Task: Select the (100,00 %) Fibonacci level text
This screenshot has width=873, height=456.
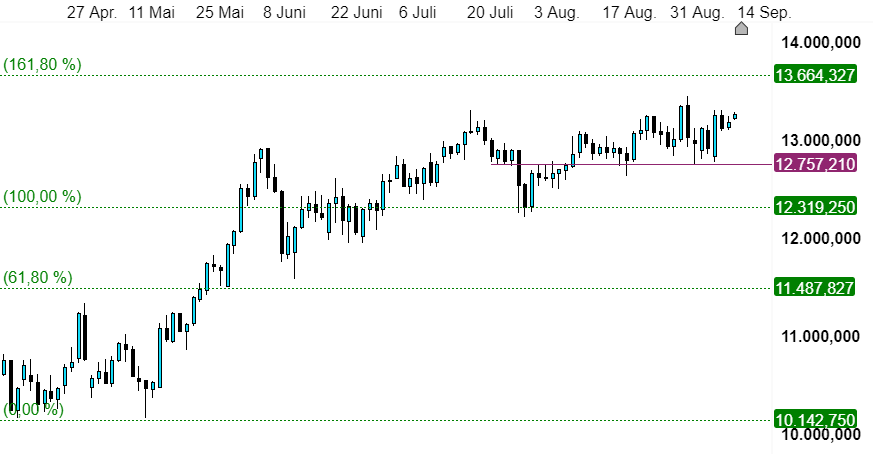Action: point(42,197)
